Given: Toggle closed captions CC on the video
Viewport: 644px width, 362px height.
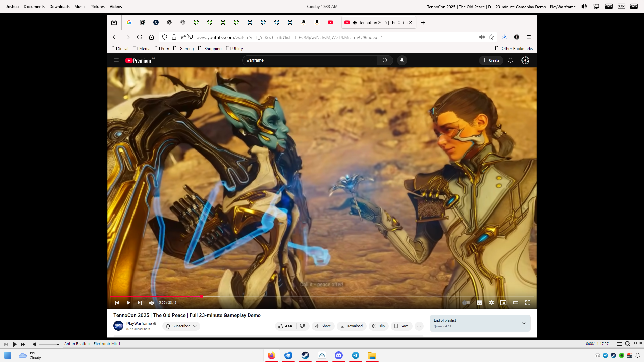Looking at the screenshot, I should 479,303.
